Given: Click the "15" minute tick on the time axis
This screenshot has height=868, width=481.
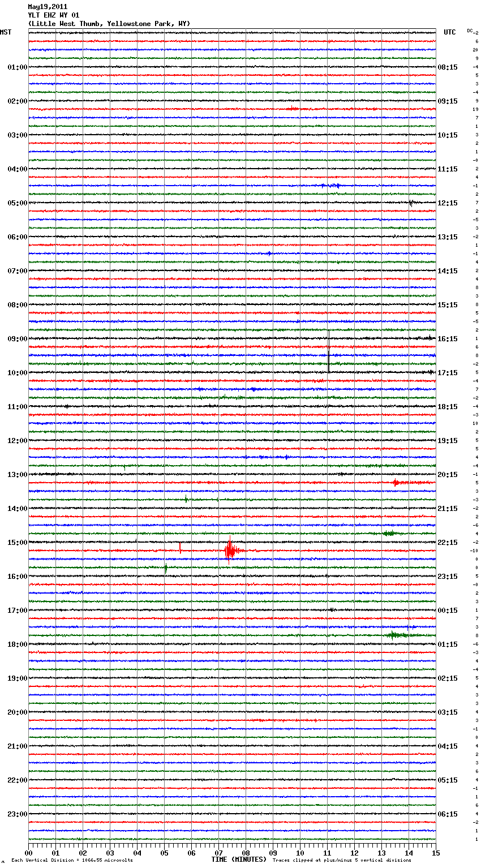Looking at the screenshot, I should (436, 853).
